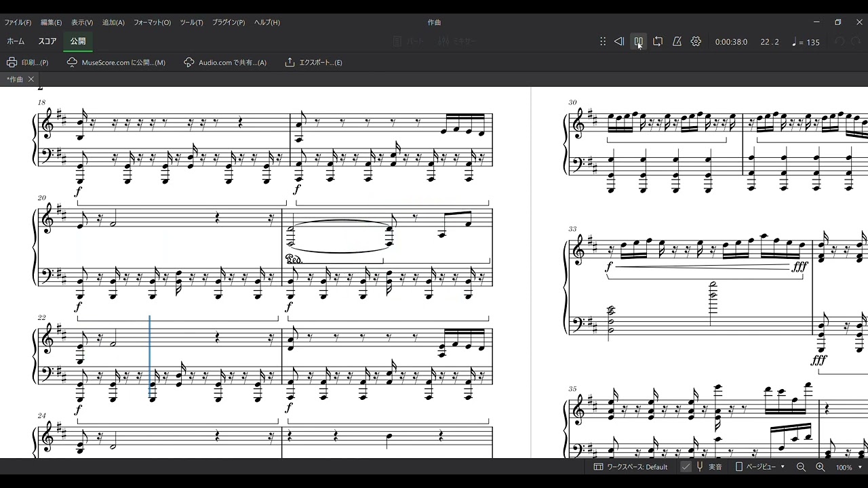The height and width of the screenshot is (488, 868).
Task: Click the zoom in magnifier icon
Action: (820, 467)
